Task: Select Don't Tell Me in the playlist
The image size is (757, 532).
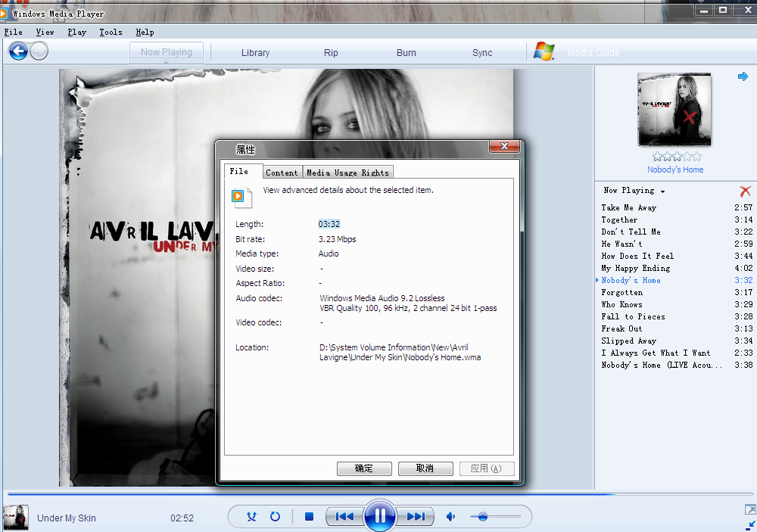Action: 677,232
